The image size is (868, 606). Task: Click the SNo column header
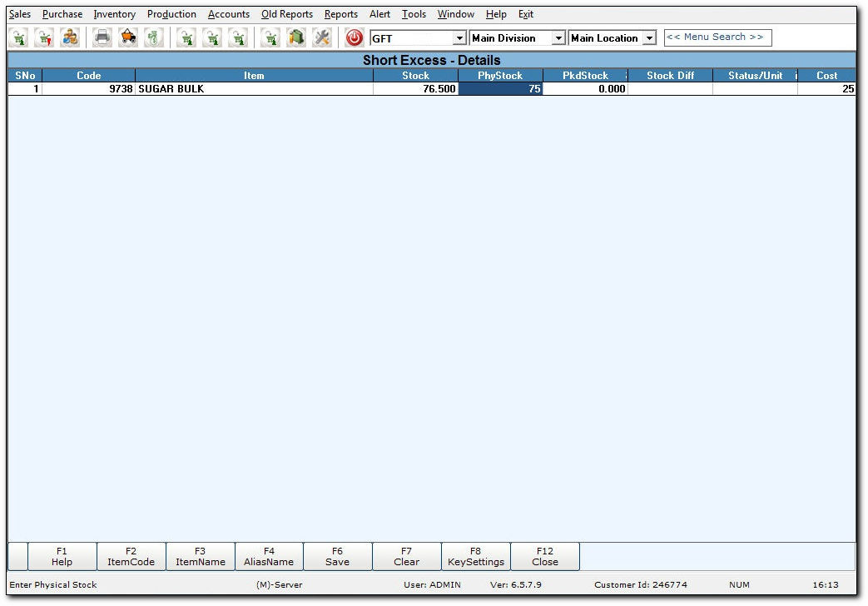pos(25,76)
